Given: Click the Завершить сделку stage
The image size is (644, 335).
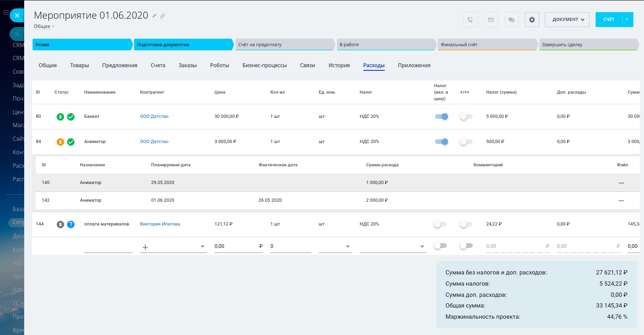Looking at the screenshot, I should [589, 45].
